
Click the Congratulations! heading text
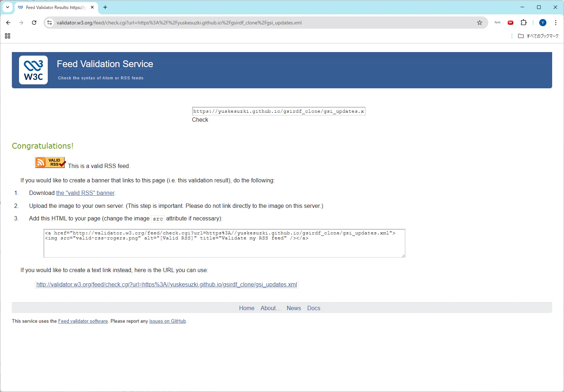pyautogui.click(x=43, y=146)
